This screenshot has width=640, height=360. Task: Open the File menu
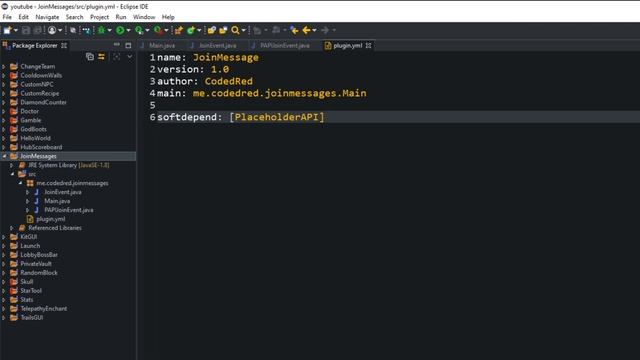point(7,17)
